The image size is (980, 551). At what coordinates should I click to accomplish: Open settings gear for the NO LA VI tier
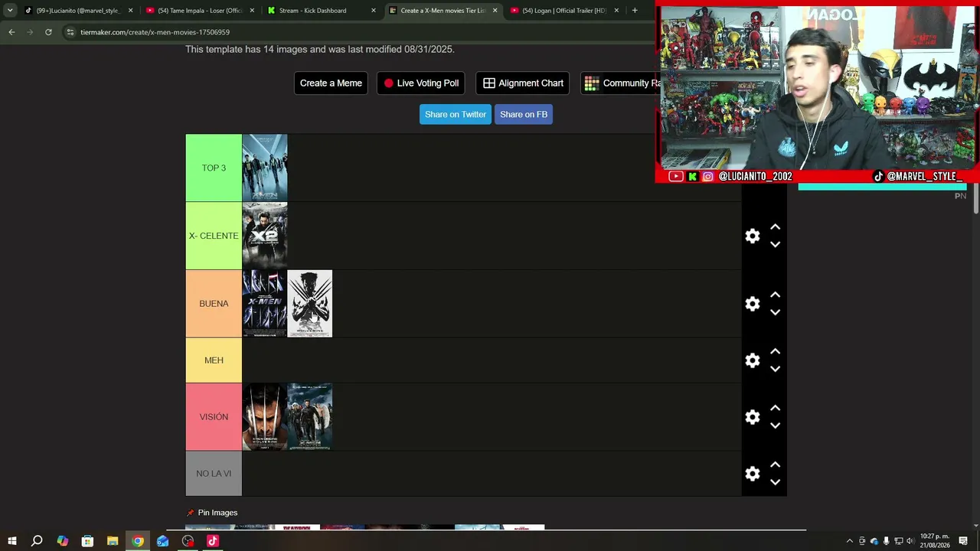tap(753, 474)
